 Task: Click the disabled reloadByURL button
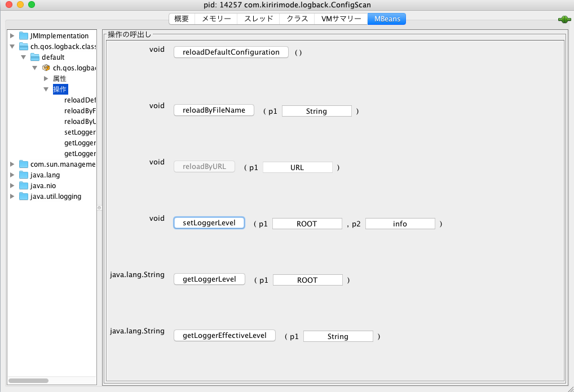204,166
